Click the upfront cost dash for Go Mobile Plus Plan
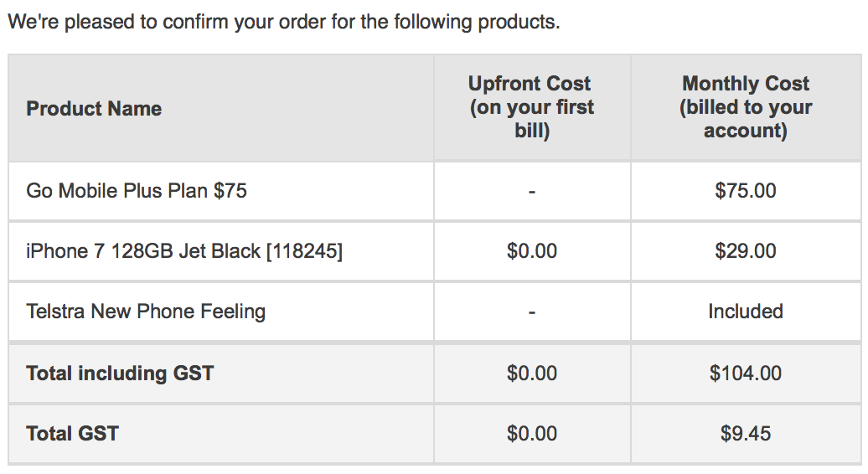The width and height of the screenshot is (868, 474). (x=531, y=191)
